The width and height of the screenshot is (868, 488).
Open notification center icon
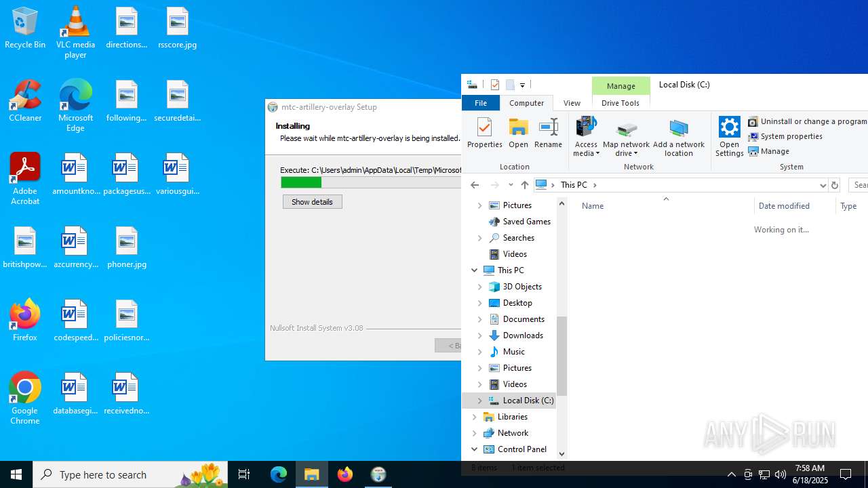point(846,474)
